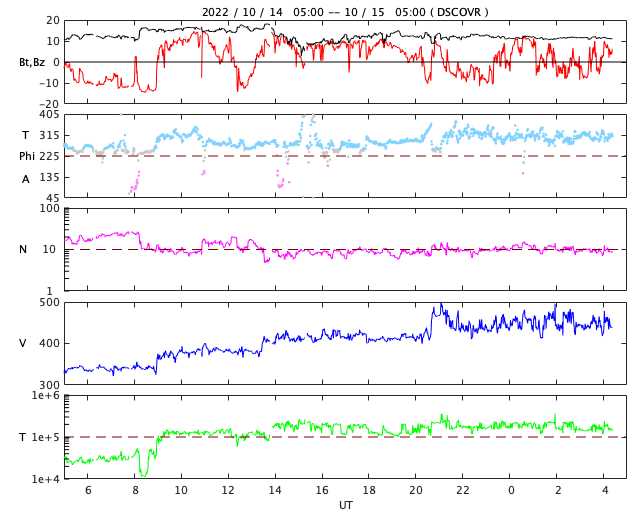This screenshot has width=640, height=512.
Task: Click the "T" label above Phi
Action: tap(25, 135)
